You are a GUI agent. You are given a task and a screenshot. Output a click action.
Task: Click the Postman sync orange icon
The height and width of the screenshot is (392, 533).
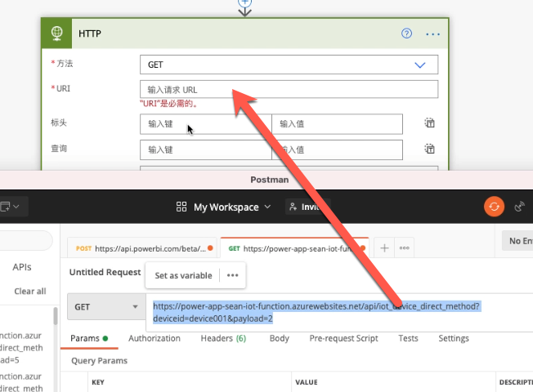[x=494, y=207]
